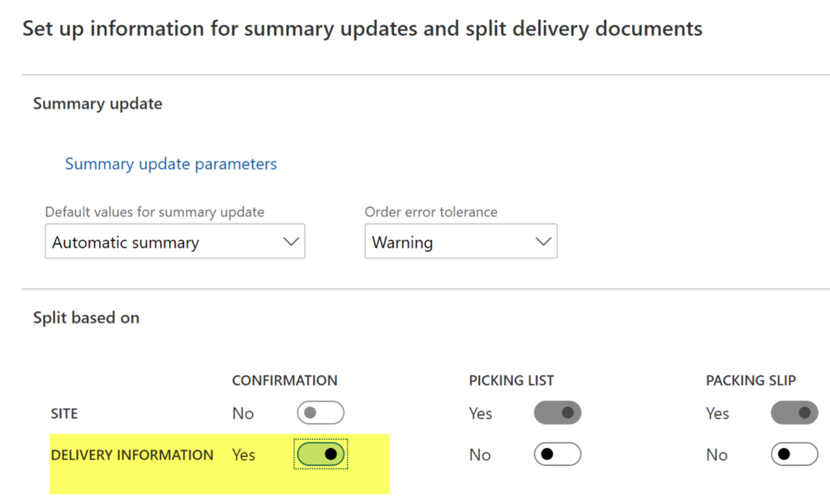Viewport: 830px width, 504px height.
Task: Turn off Site split for Picking list
Action: click(x=558, y=413)
